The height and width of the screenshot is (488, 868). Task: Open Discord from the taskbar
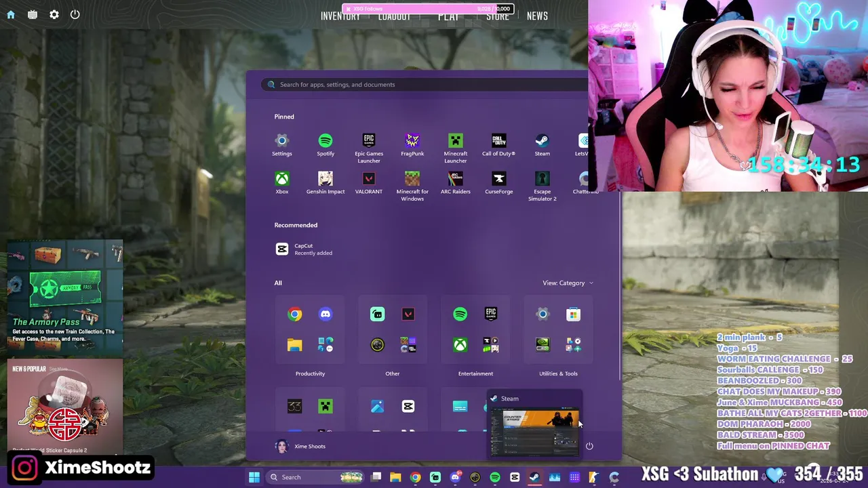(455, 477)
